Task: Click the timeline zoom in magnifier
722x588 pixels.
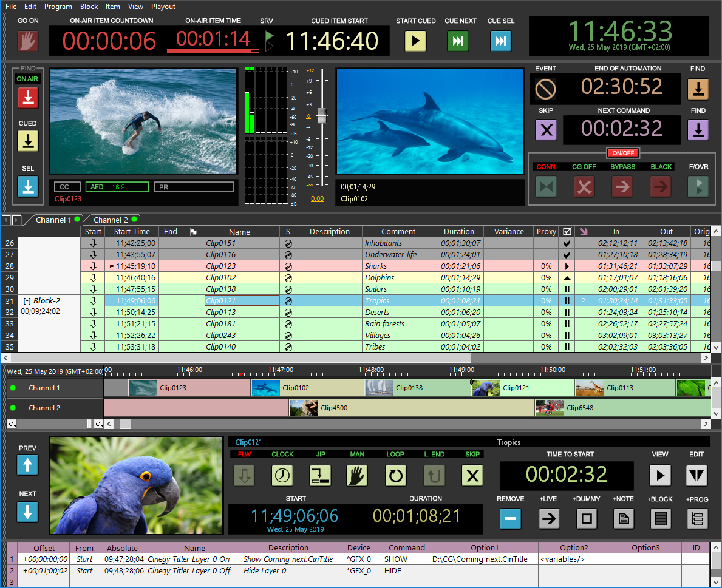Action: tap(98, 424)
